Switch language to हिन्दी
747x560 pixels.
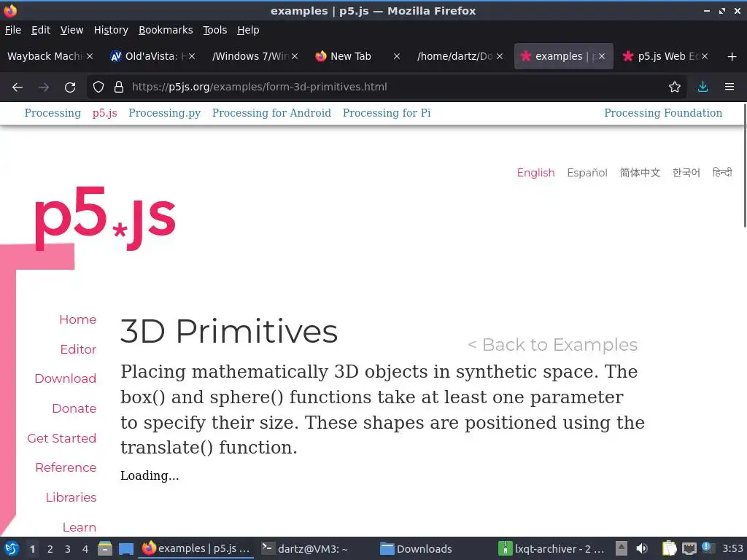pos(722,172)
